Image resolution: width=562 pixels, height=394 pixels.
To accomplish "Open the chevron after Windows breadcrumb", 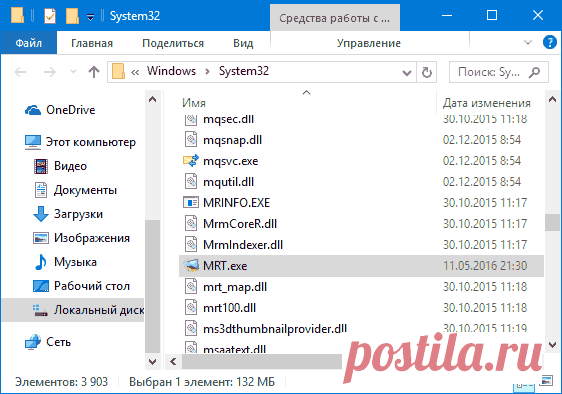I will [207, 72].
